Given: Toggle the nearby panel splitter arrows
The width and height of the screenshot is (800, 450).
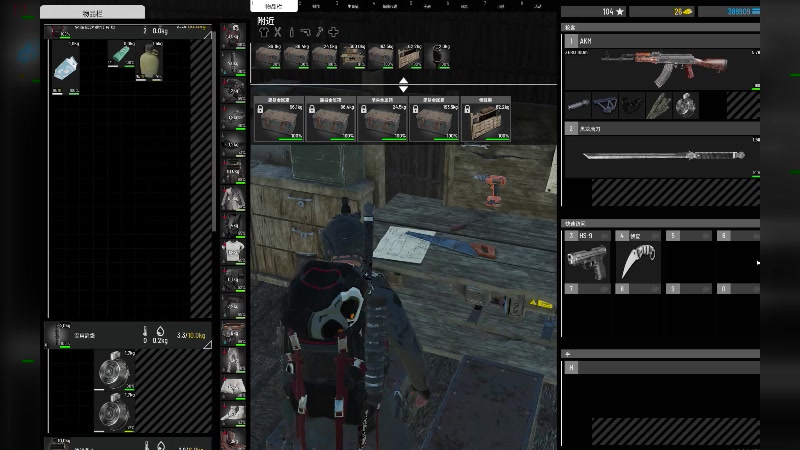Looking at the screenshot, I should pyautogui.click(x=403, y=85).
